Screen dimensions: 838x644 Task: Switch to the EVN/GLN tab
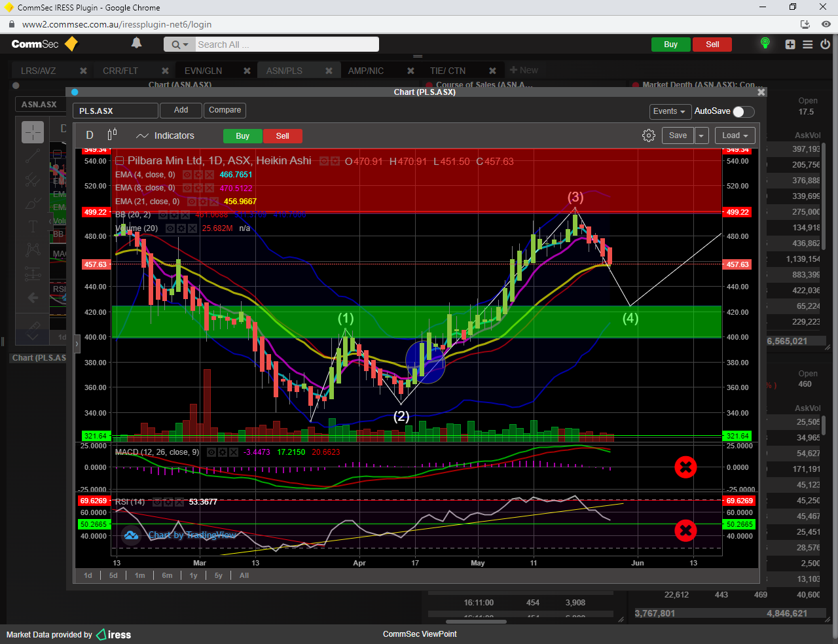(203, 71)
